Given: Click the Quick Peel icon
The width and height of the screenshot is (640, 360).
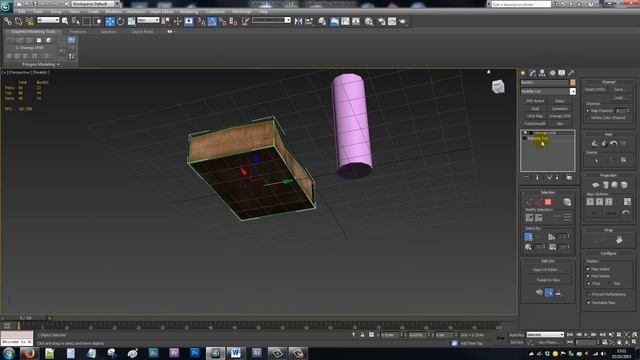Looking at the screenshot, I should tap(595, 143).
